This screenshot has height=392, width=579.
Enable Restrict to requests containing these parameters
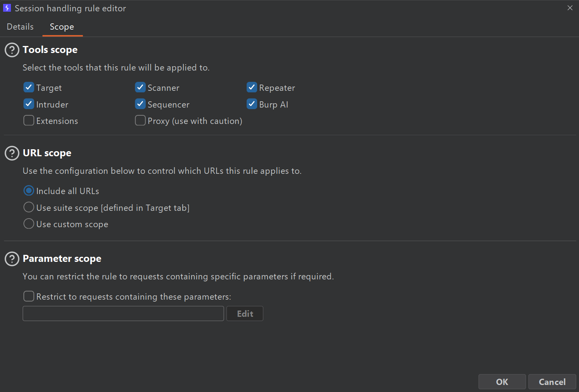(x=29, y=296)
